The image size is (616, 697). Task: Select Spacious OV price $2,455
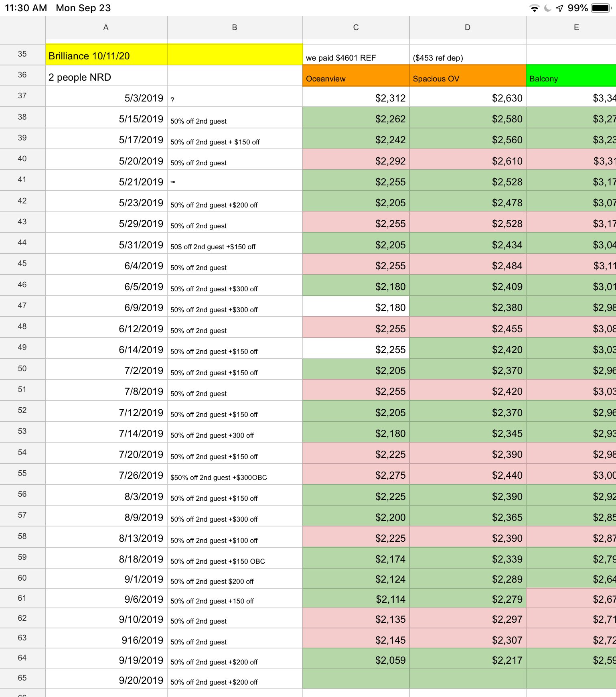coord(468,327)
